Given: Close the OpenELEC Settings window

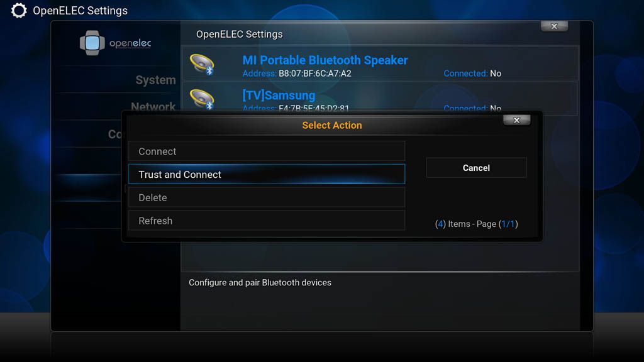Looking at the screenshot, I should click(555, 26).
